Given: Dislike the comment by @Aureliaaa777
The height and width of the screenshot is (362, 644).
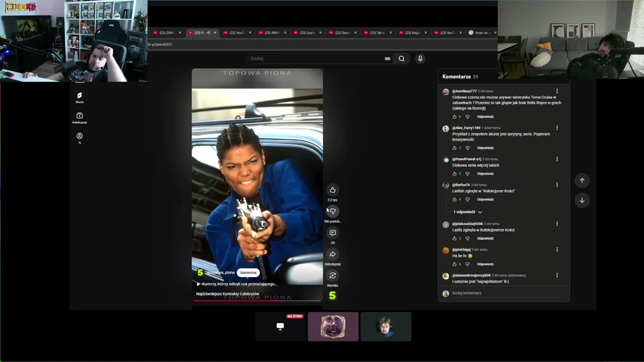Looking at the screenshot, I should 467,117.
